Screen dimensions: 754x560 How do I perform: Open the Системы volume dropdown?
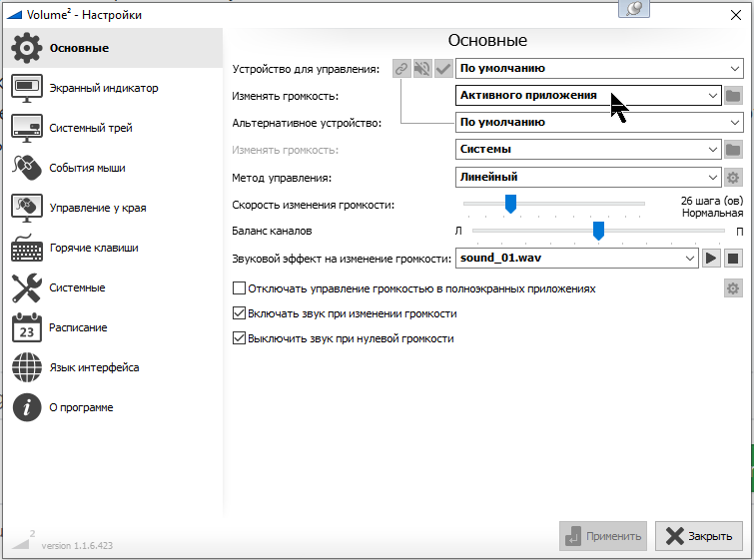588,150
